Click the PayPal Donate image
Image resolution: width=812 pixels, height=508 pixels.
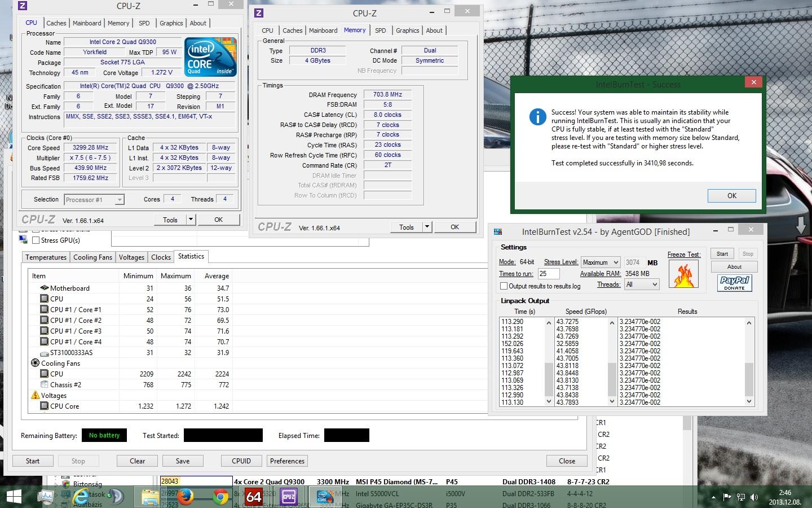734,283
